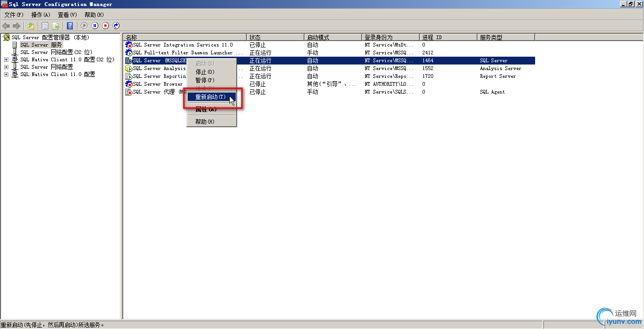Click the Export list toolbar icon
644x329 pixels.
56,26
